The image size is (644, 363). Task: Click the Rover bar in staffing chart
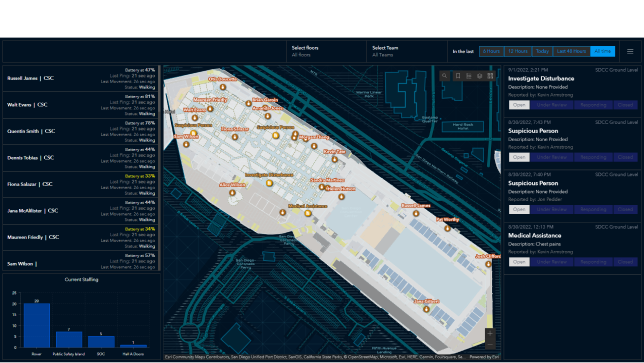tap(37, 325)
